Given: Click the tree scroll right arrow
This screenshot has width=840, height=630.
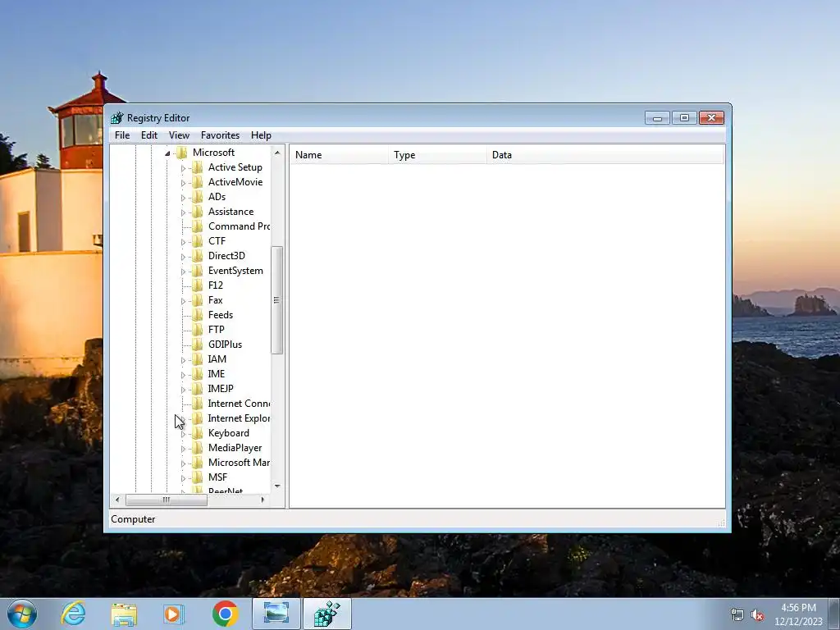Looking at the screenshot, I should coord(262,500).
